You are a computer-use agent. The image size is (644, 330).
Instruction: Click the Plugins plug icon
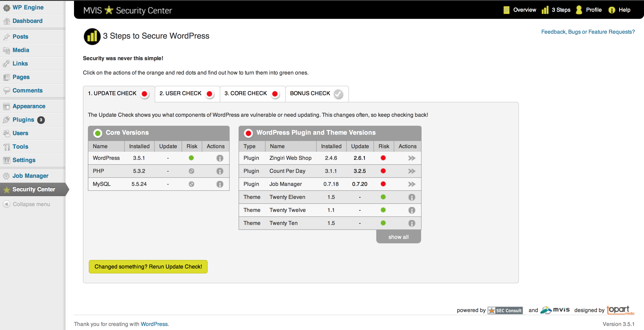(x=7, y=120)
